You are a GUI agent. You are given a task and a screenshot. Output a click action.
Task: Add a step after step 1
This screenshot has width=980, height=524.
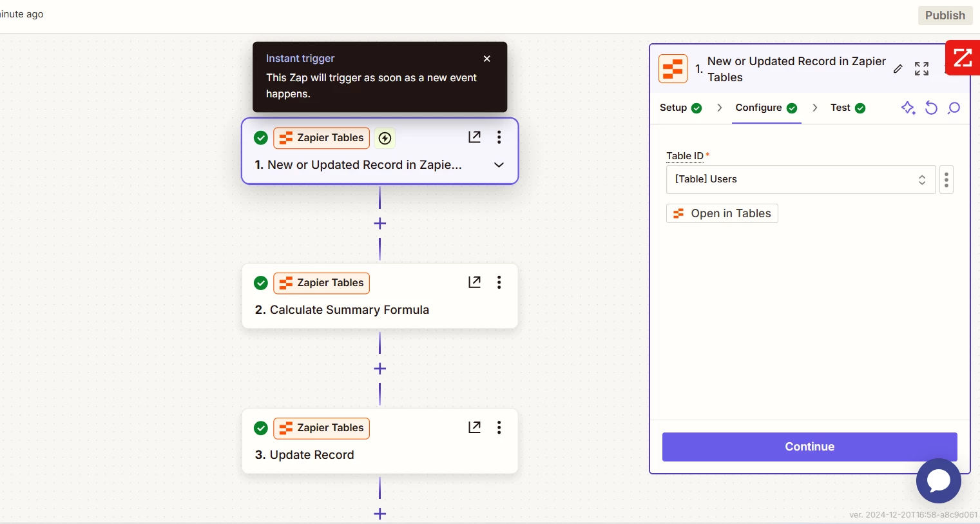380,224
